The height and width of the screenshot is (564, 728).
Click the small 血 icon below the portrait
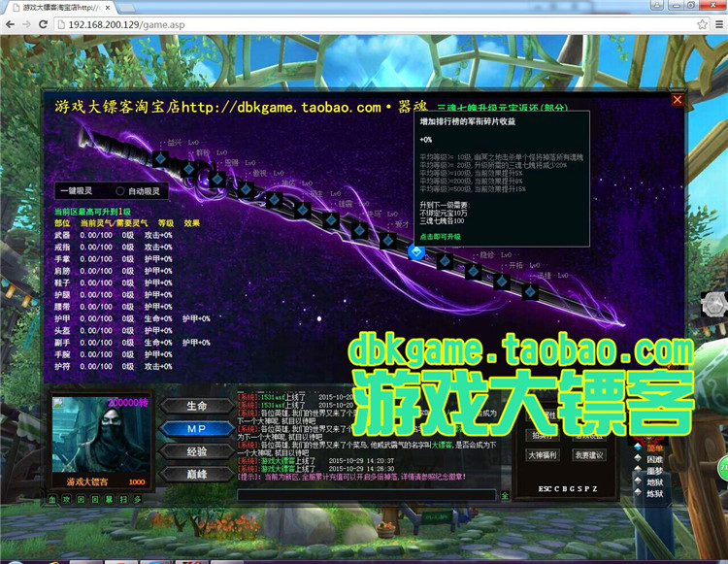pos(52,500)
